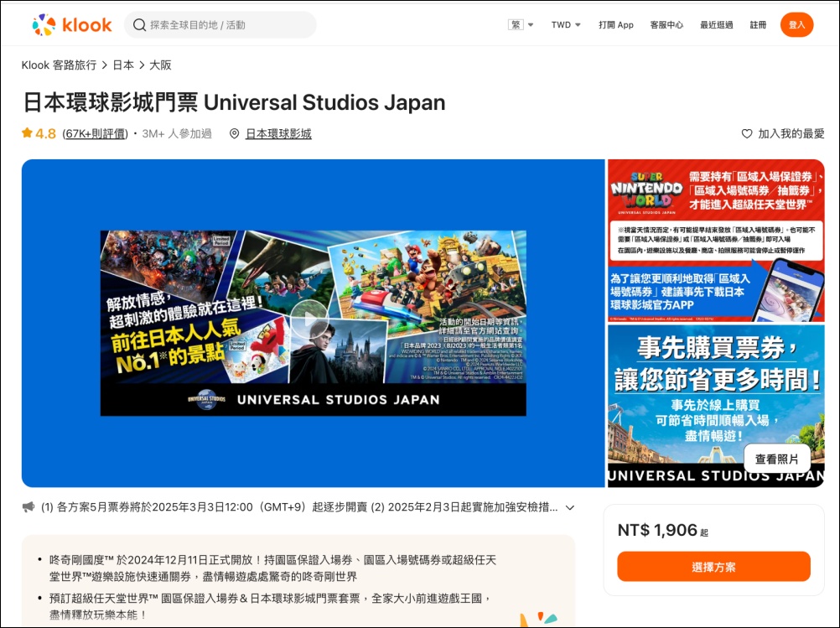Click the orange 登入 button
Screen dimensions: 840x628
(x=796, y=24)
